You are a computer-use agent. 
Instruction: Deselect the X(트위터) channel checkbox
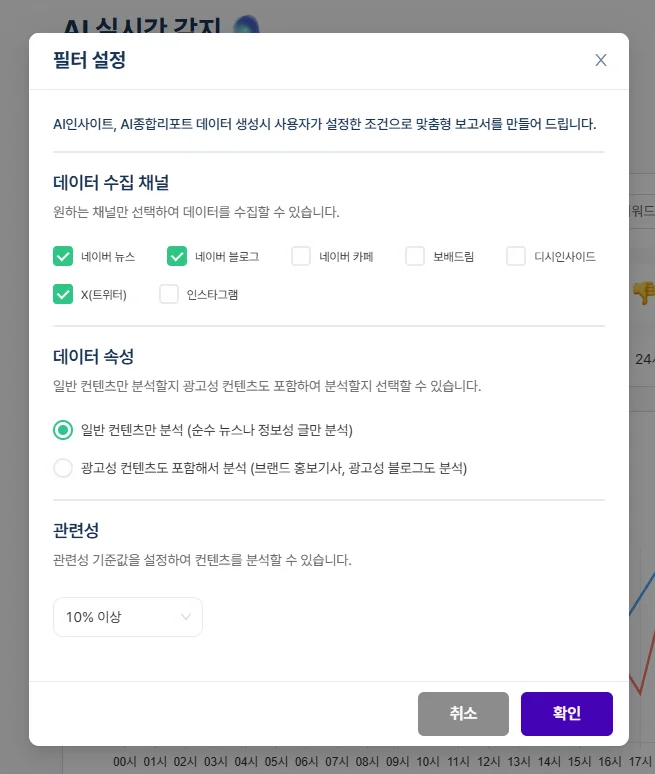point(63,294)
